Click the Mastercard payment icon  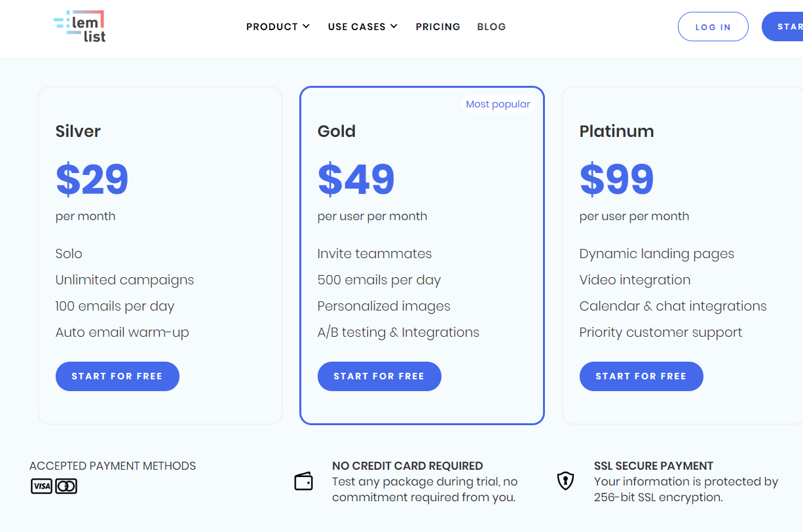66,486
